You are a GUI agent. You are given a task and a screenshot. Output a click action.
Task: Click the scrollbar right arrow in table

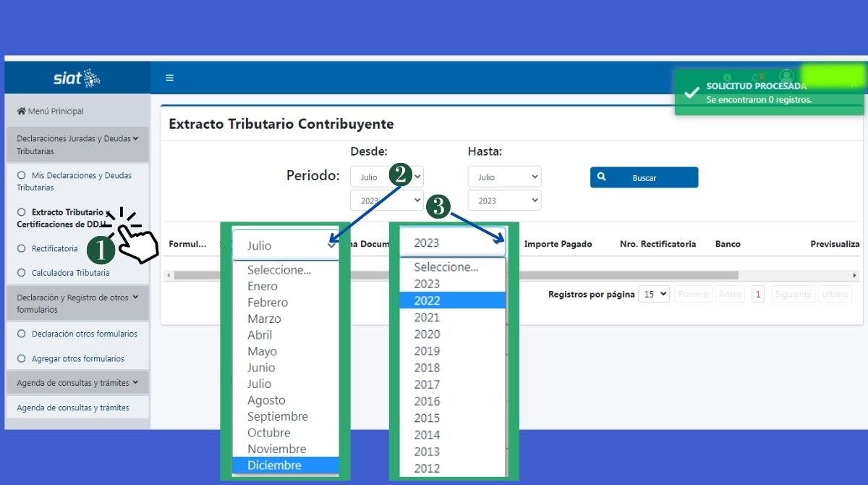[x=855, y=276]
